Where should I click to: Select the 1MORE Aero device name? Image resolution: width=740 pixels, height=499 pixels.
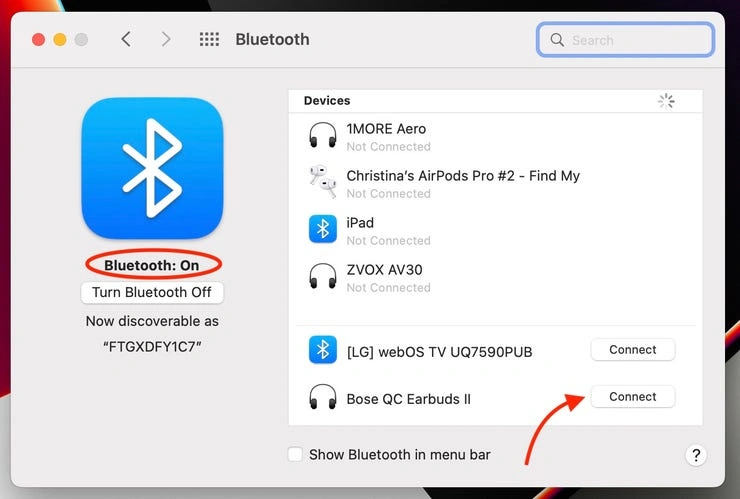(x=386, y=128)
